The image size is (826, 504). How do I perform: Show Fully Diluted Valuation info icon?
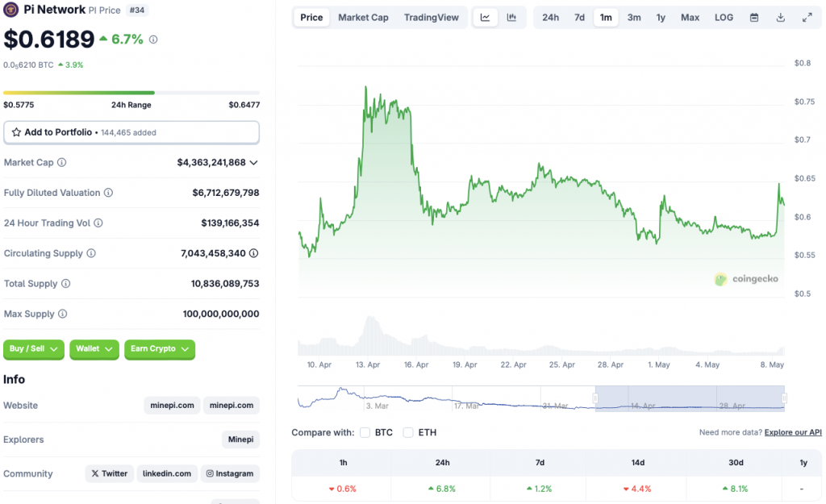tap(109, 193)
